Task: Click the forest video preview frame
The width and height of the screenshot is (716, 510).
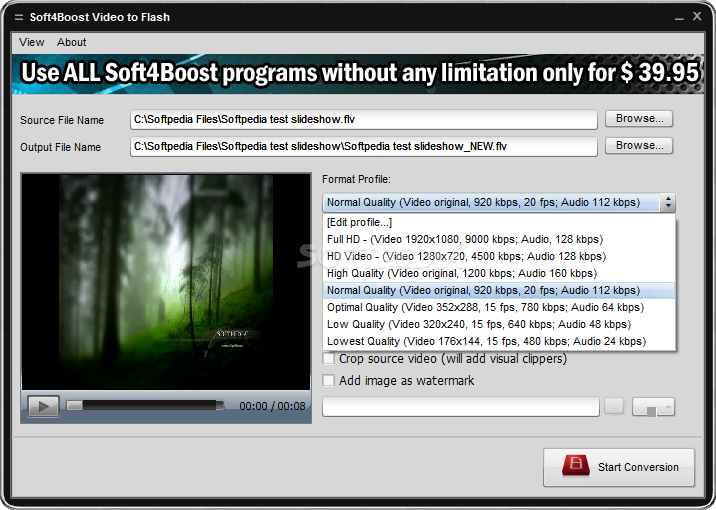Action: [x=166, y=282]
